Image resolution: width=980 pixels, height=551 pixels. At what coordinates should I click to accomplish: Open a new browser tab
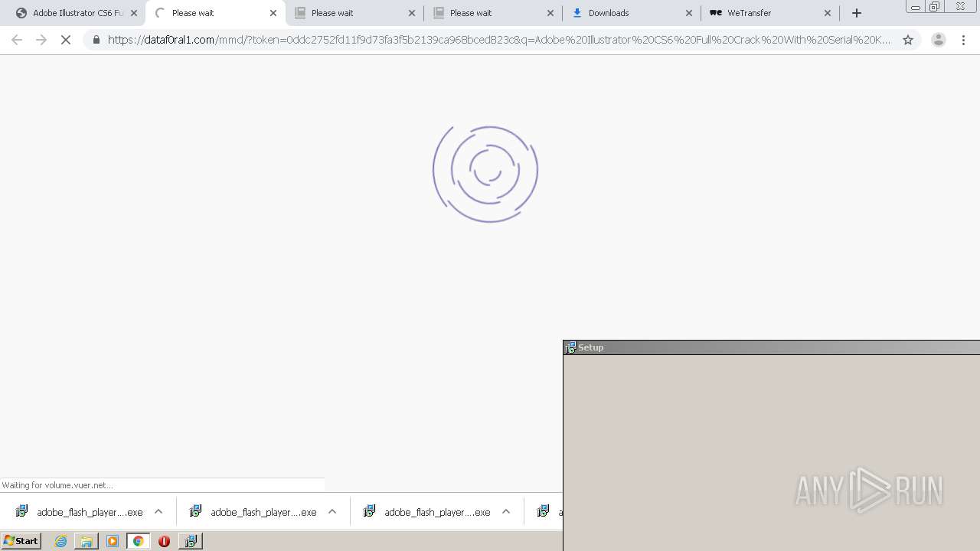pyautogui.click(x=857, y=13)
